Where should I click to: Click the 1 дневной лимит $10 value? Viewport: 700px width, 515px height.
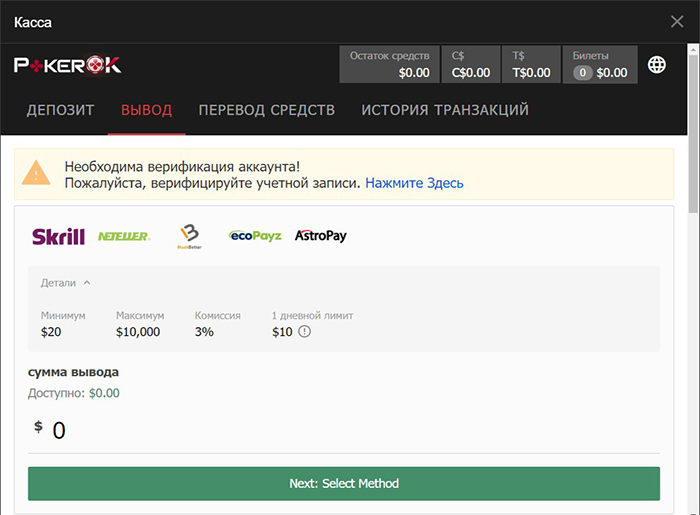(x=282, y=332)
